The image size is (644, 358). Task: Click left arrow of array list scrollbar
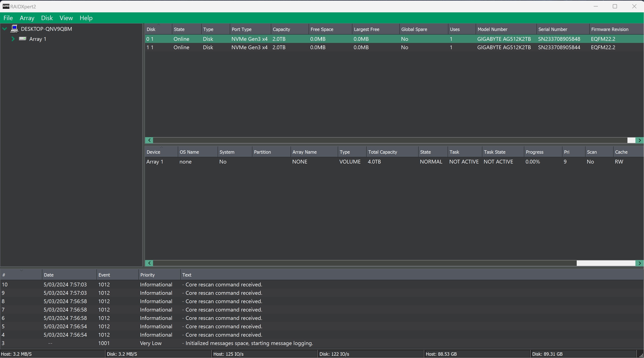[149, 263]
